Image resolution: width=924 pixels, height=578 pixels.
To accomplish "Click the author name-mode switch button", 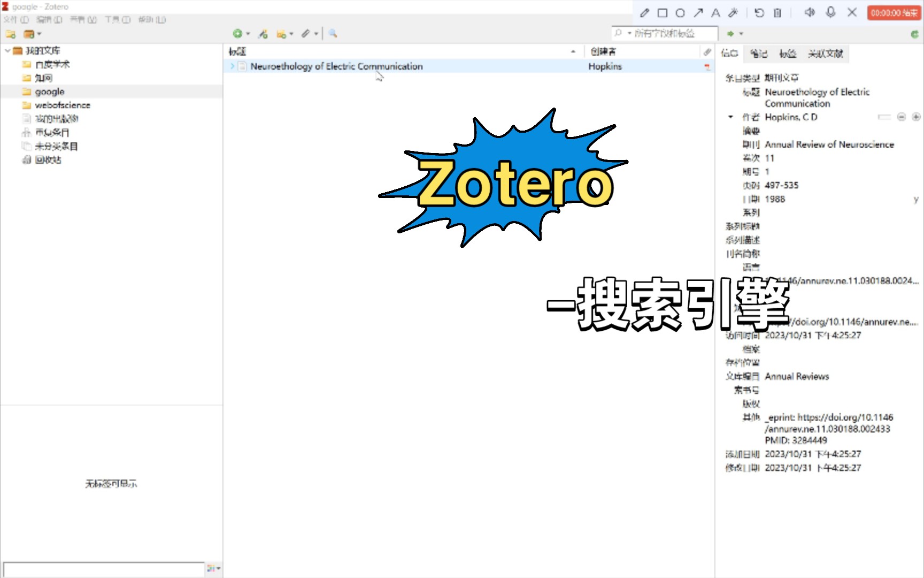I will 884,117.
